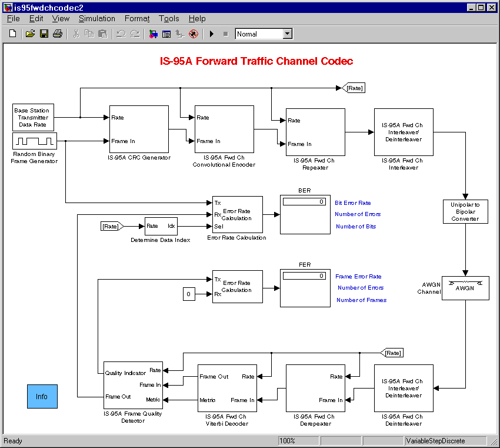The height and width of the screenshot is (448, 500).
Task: Open the File menu
Action: [x=13, y=18]
